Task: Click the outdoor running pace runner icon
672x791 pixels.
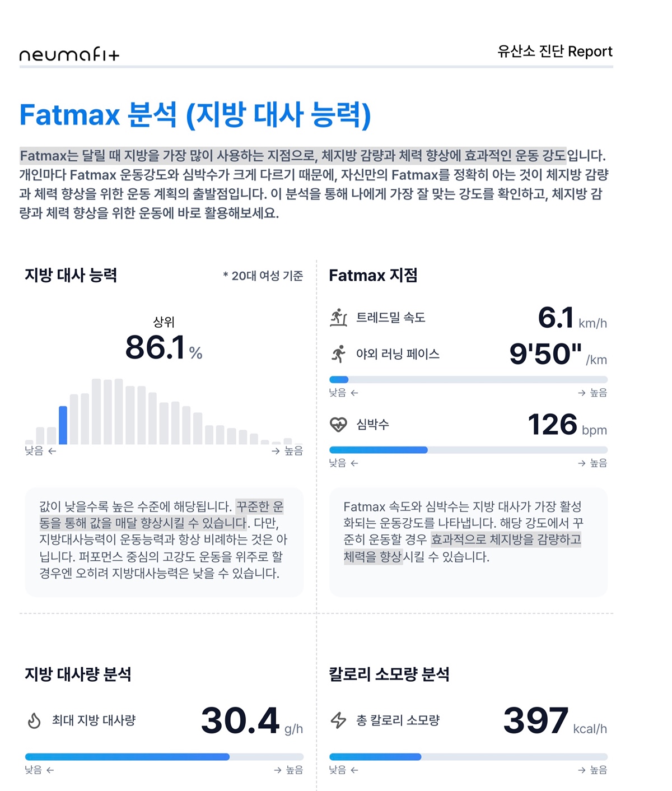Action: pyautogui.click(x=338, y=354)
